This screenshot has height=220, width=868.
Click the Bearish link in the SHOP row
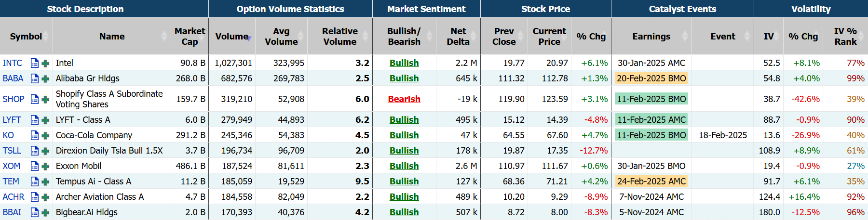(x=404, y=99)
